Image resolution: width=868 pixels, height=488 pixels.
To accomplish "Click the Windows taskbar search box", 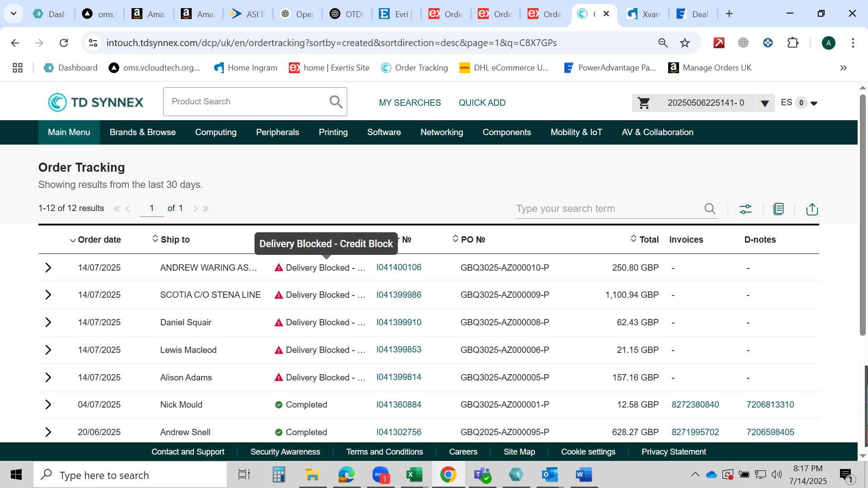I will [130, 475].
